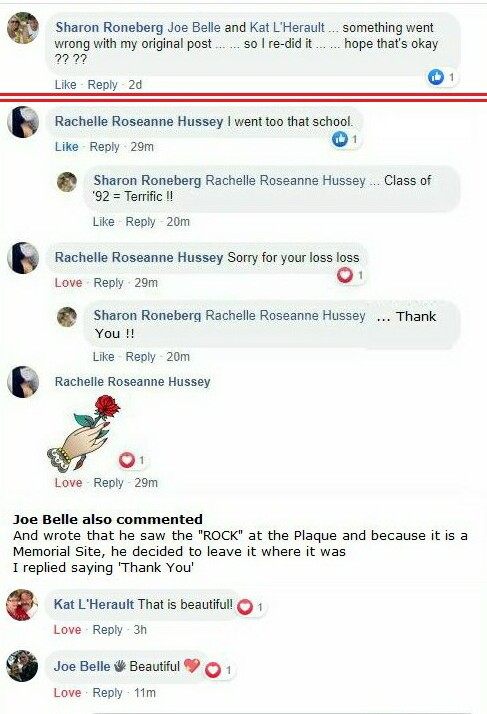Toggle Like on Sharon's 'Thank You !!' reply

[103, 357]
